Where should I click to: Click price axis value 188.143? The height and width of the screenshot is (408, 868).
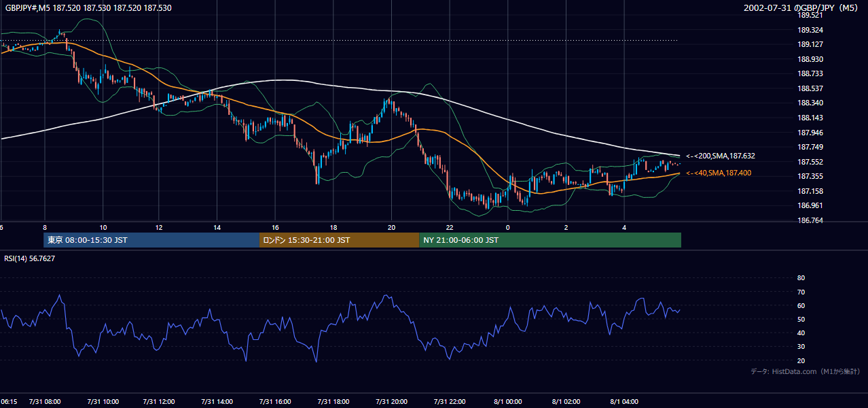[x=810, y=118]
